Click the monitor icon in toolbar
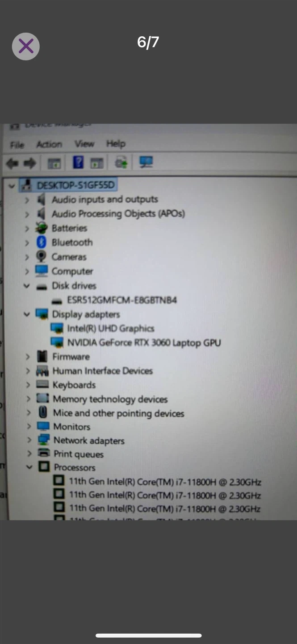The image size is (297, 644). tap(146, 162)
